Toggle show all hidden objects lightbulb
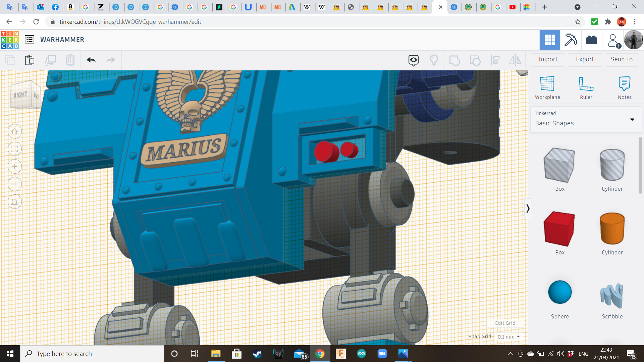644x362 pixels. (434, 60)
